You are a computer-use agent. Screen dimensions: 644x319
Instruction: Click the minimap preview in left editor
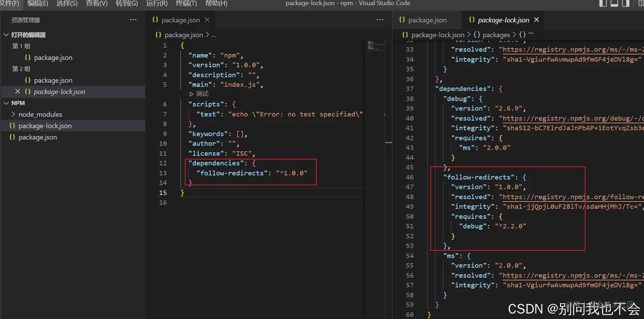coord(376,46)
